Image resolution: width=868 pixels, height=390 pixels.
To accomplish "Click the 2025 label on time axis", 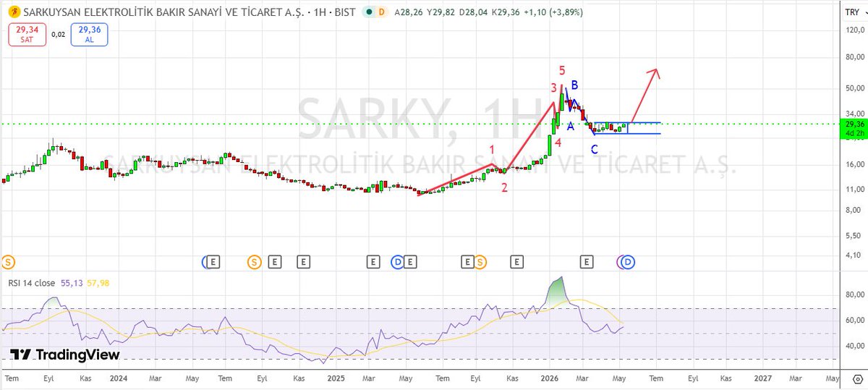I will point(336,378).
